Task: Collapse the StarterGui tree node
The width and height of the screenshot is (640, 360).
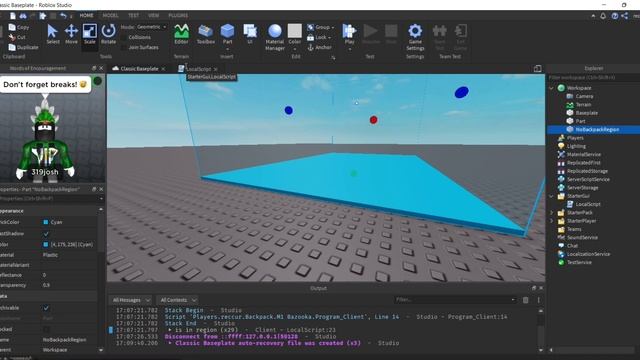Action: coord(551,196)
